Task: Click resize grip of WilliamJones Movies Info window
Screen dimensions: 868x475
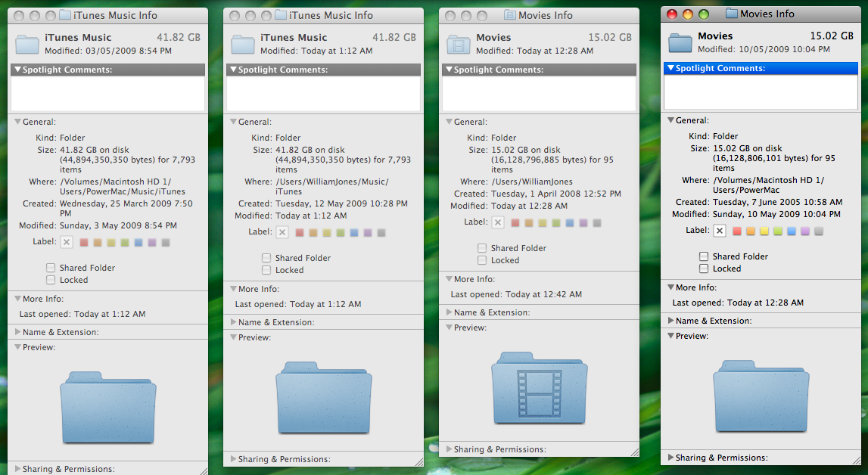Action: pyautogui.click(x=635, y=452)
